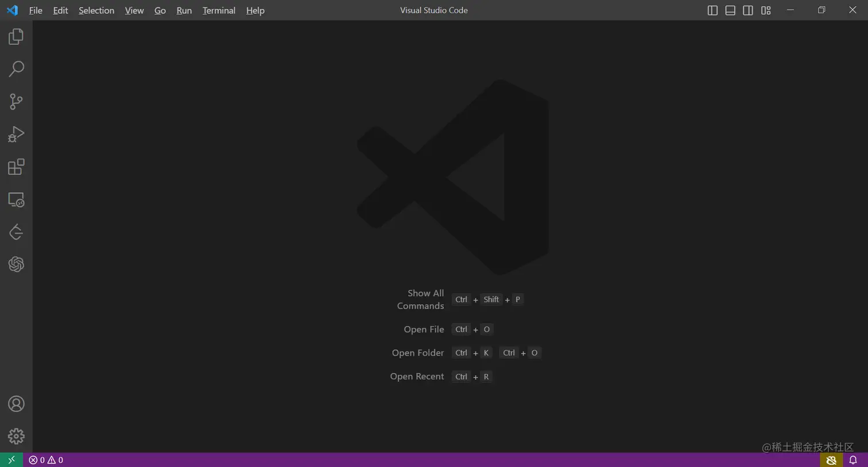Screen dimensions: 868x467
Task: Open the Terminal menu
Action: click(x=219, y=10)
